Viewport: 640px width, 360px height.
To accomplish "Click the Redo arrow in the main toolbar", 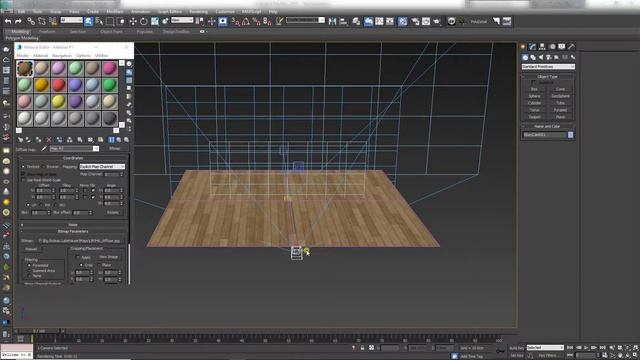I will [18, 21].
